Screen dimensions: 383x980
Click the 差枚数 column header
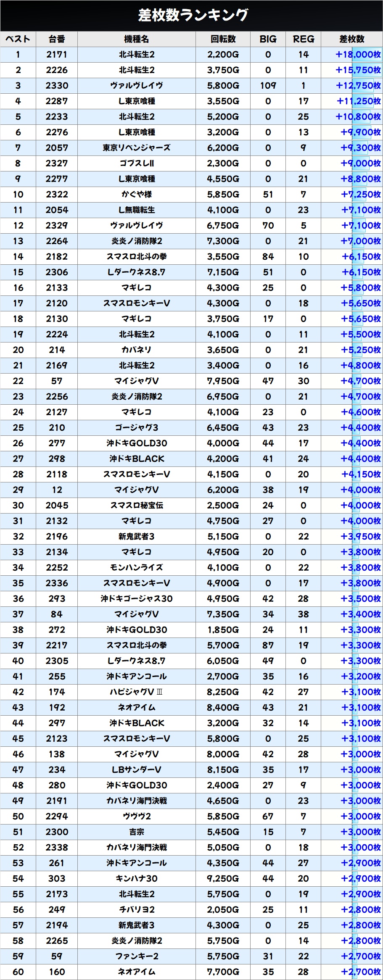coord(351,39)
